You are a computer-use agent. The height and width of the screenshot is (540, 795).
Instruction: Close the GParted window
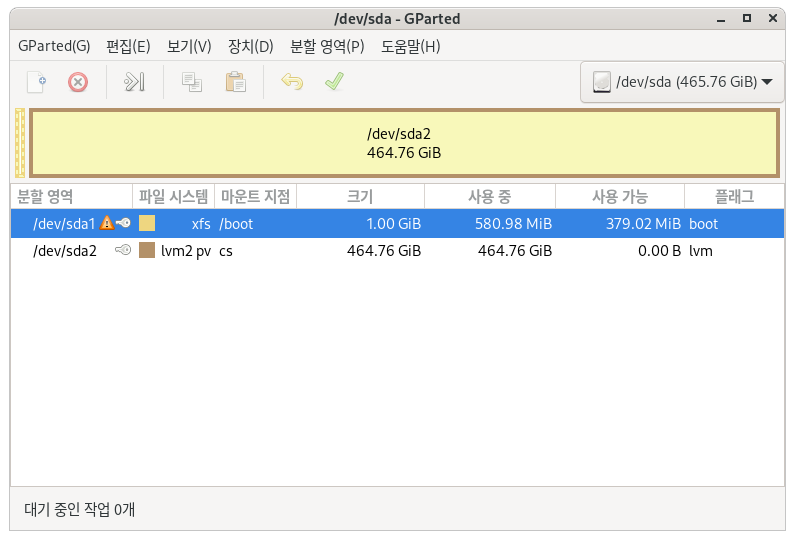click(773, 18)
